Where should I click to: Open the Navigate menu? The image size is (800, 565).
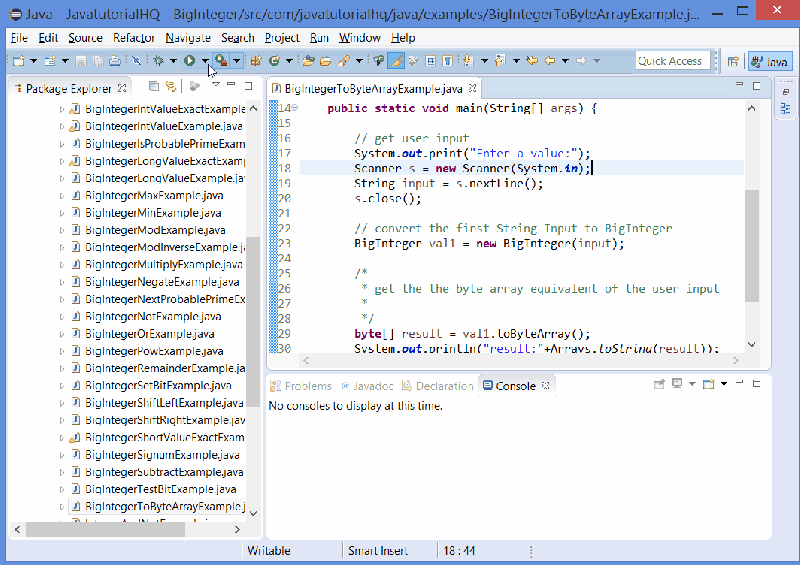[188, 38]
